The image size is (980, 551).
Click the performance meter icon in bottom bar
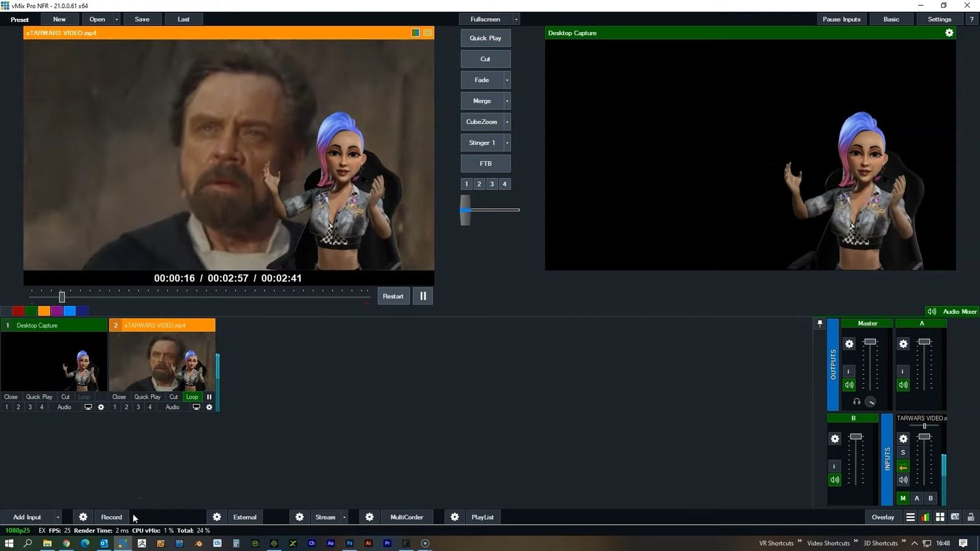[925, 517]
